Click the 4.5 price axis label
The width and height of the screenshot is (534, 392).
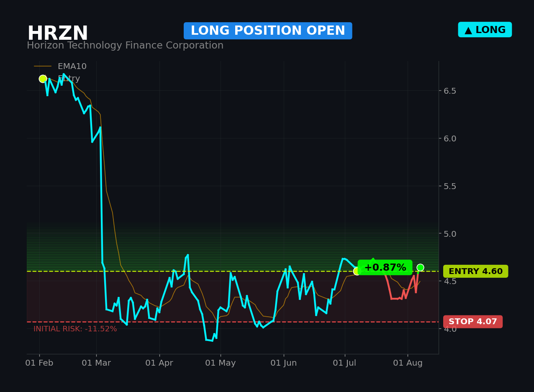(450, 281)
